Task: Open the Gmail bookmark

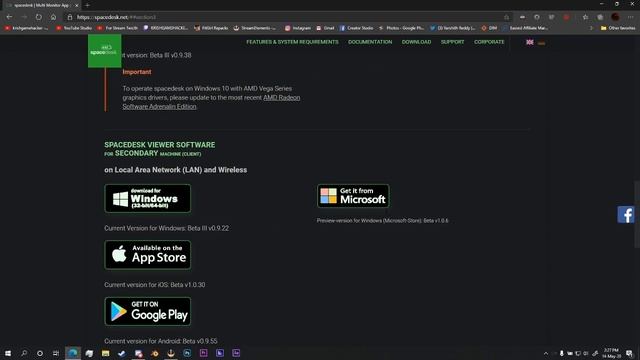Action: 325,28
